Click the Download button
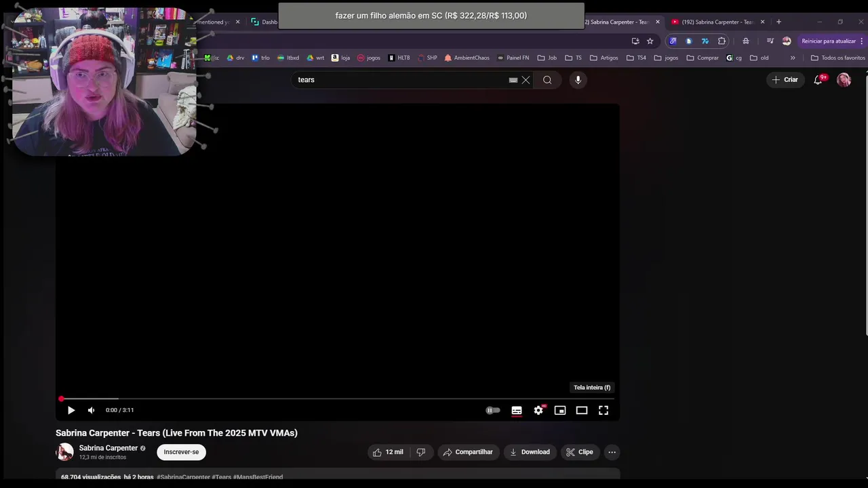The image size is (868, 488). click(530, 452)
